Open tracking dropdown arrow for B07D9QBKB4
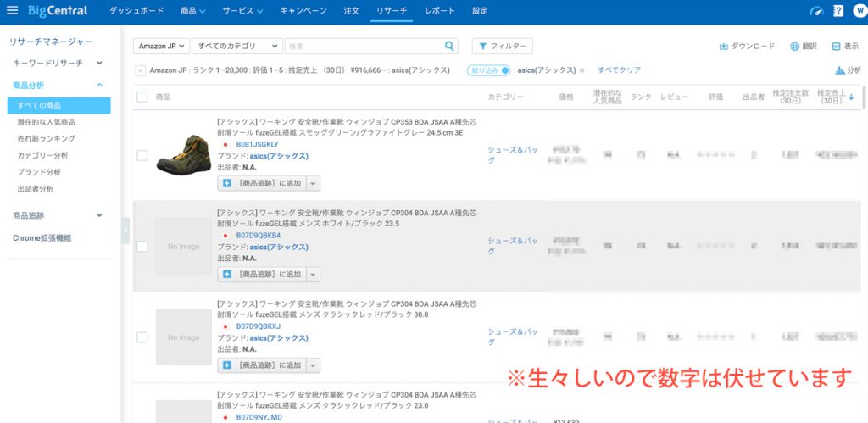This screenshot has height=423, width=868. pos(314,274)
